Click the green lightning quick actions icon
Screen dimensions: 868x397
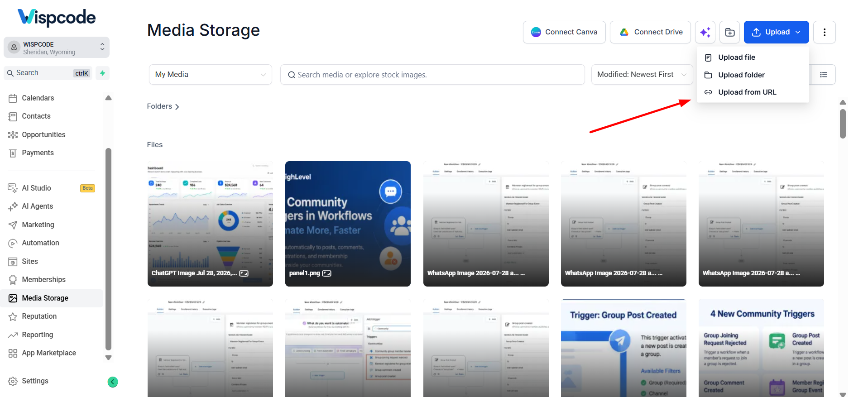103,73
